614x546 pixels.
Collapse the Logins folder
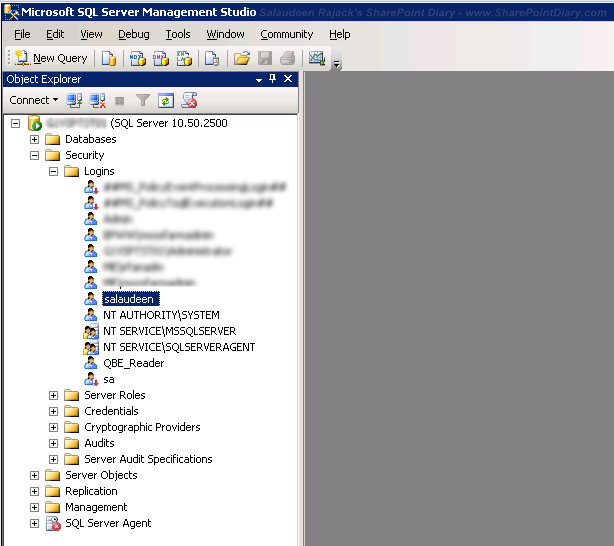53,172
